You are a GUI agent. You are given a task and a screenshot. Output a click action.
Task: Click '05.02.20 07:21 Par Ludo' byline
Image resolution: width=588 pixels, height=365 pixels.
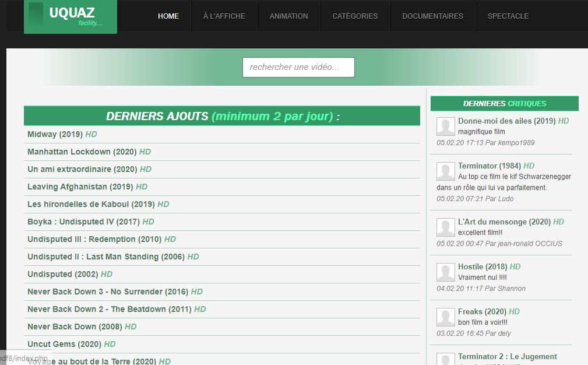click(x=475, y=199)
